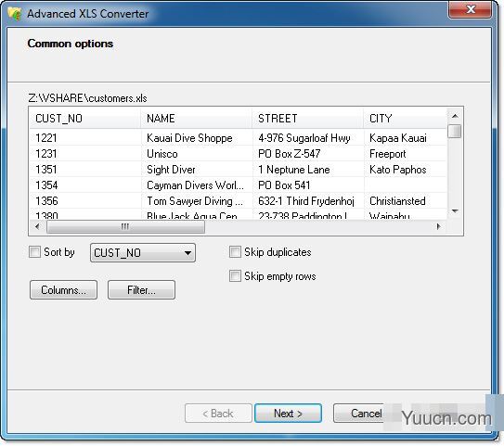Select the Kato Paphos city cell
The image size is (504, 446).
coord(405,169)
